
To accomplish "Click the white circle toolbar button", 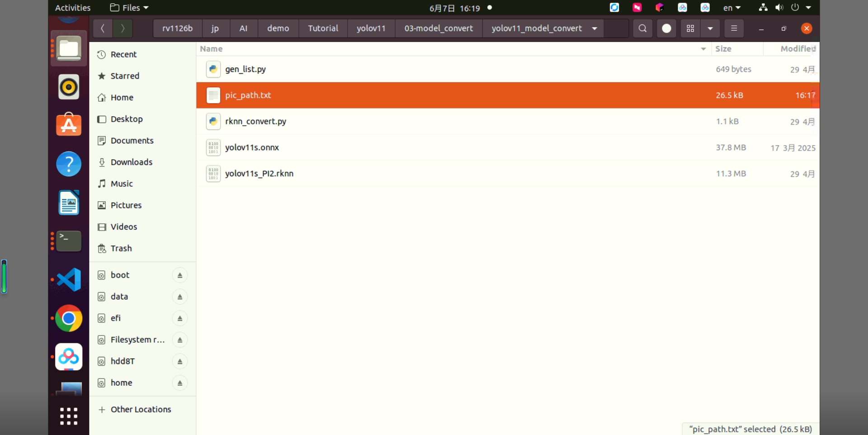I will pyautogui.click(x=666, y=28).
